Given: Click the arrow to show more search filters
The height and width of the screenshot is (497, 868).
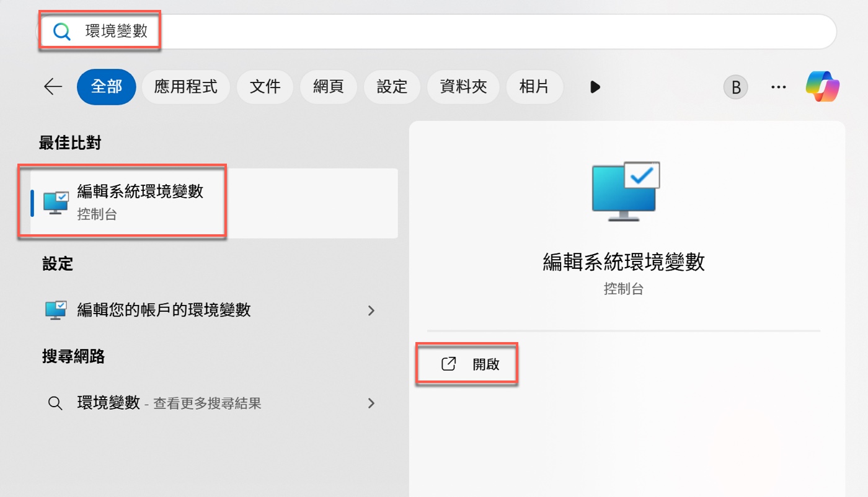Looking at the screenshot, I should pyautogui.click(x=594, y=87).
